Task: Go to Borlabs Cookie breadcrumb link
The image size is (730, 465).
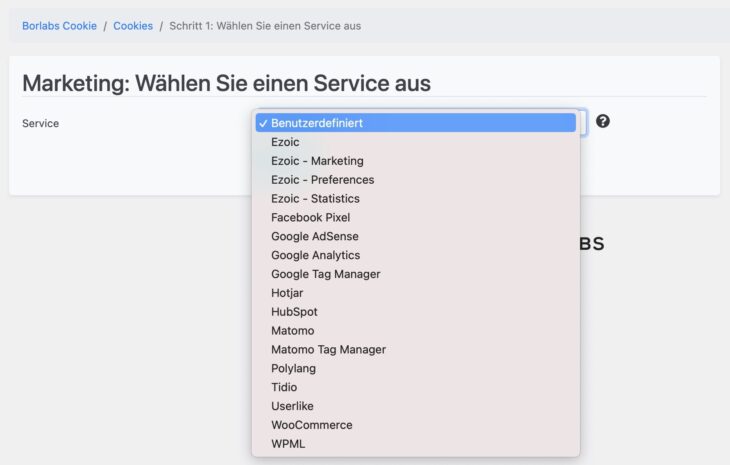Action: 60,26
